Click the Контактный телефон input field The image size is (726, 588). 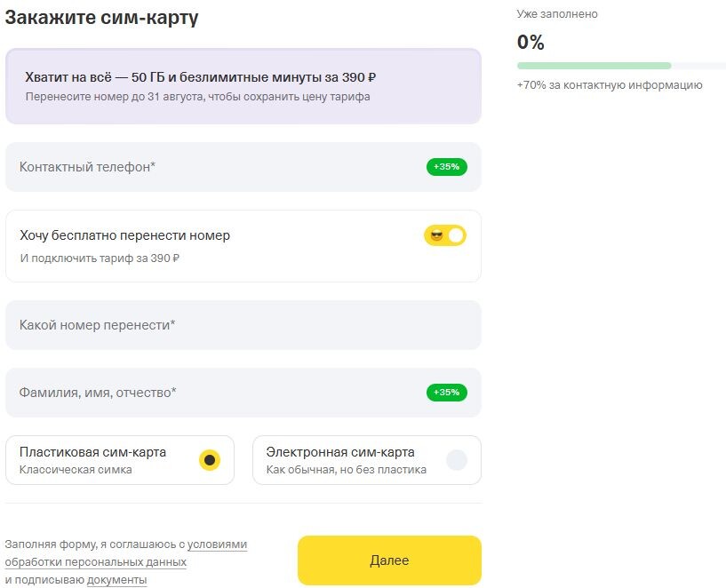213,167
